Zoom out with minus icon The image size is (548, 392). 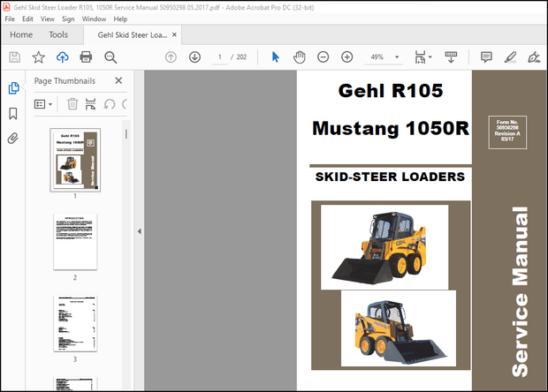(323, 57)
